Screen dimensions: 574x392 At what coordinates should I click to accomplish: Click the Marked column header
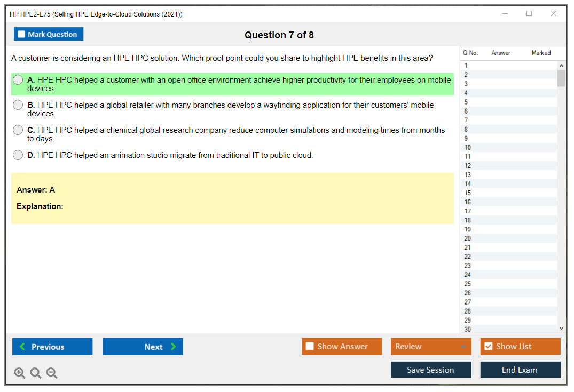541,53
